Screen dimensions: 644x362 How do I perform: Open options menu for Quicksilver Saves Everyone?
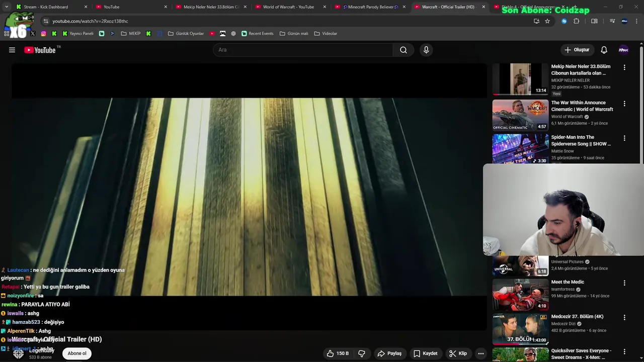[x=624, y=352]
